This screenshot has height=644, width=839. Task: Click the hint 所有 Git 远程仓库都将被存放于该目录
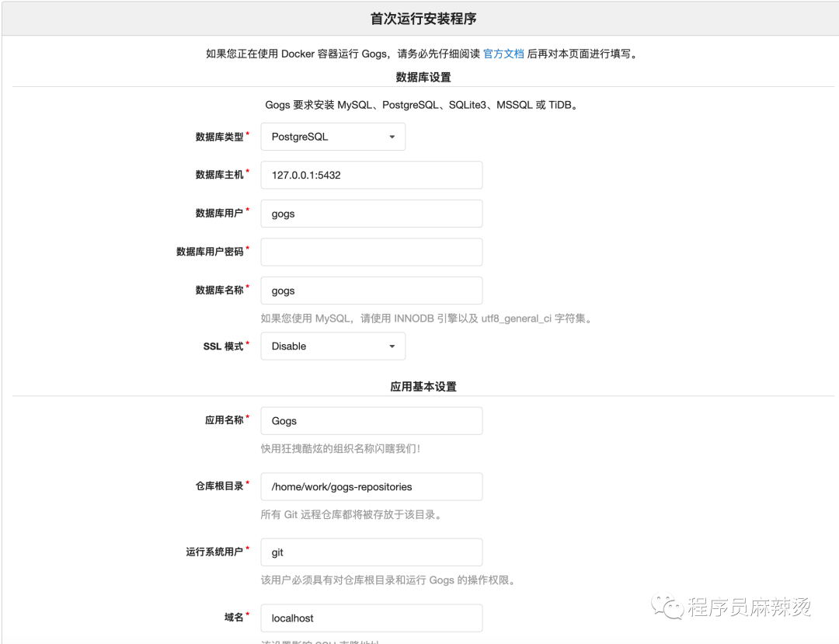352,514
